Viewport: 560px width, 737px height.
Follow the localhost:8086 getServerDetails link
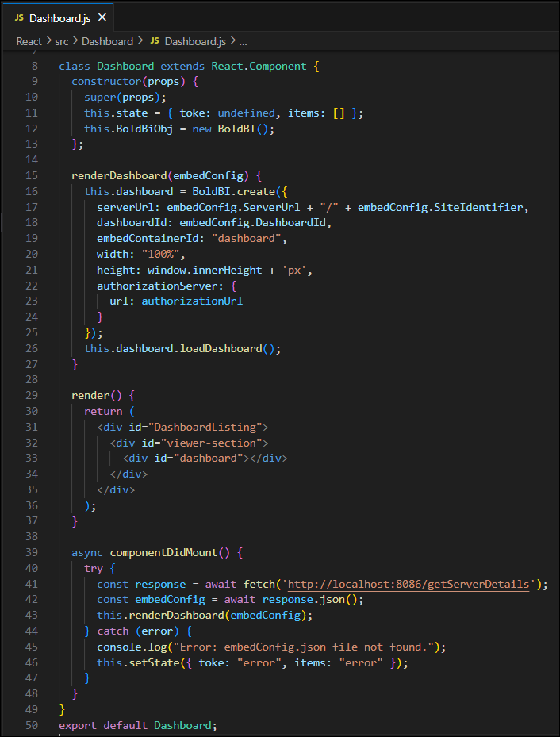408,584
